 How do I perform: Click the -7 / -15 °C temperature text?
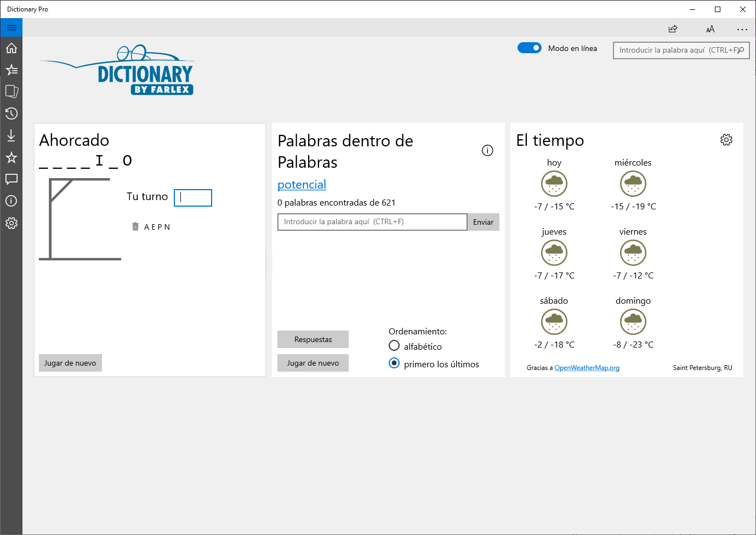554,207
